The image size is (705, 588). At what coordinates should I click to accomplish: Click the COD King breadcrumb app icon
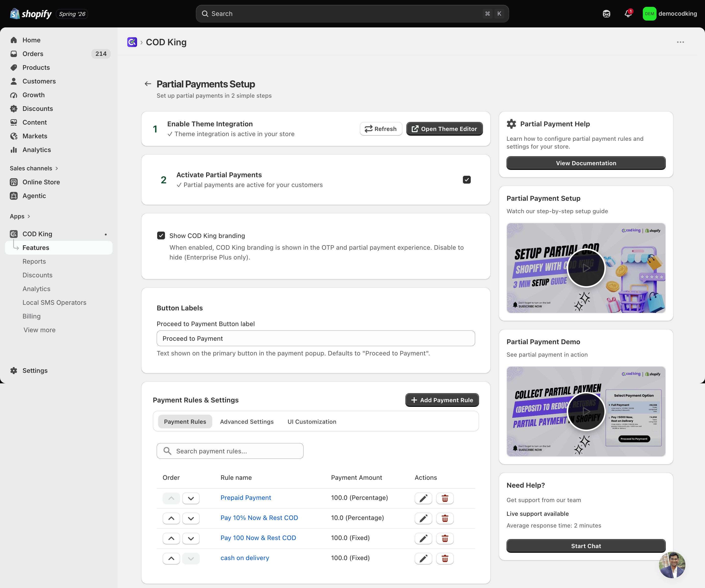tap(132, 42)
